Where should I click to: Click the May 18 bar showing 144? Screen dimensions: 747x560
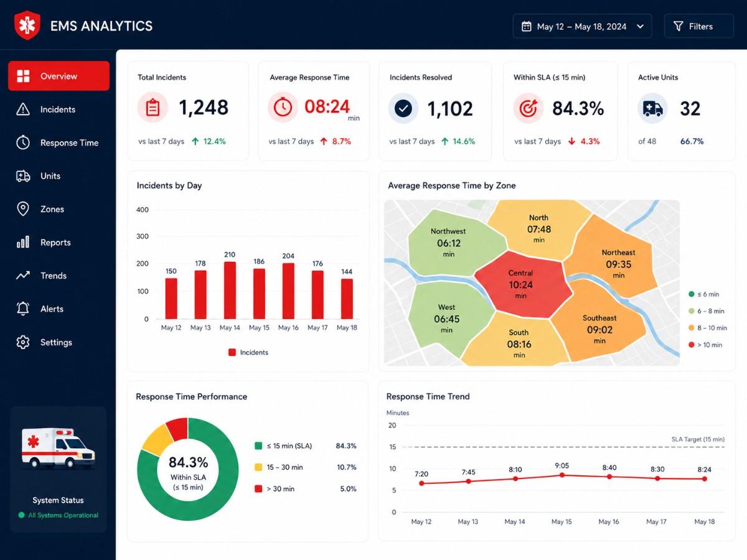347,299
